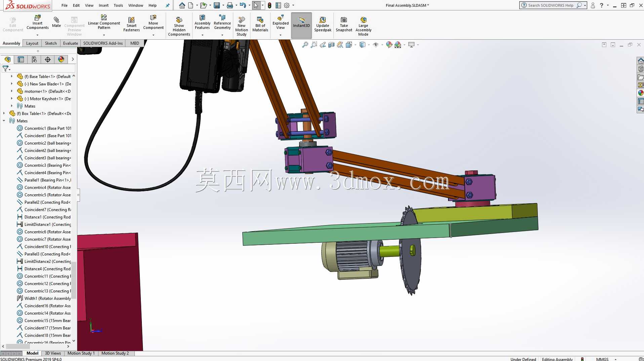Screen dimensions: 644x361
Task: Click the Exploded View tool
Action: [x=281, y=22]
